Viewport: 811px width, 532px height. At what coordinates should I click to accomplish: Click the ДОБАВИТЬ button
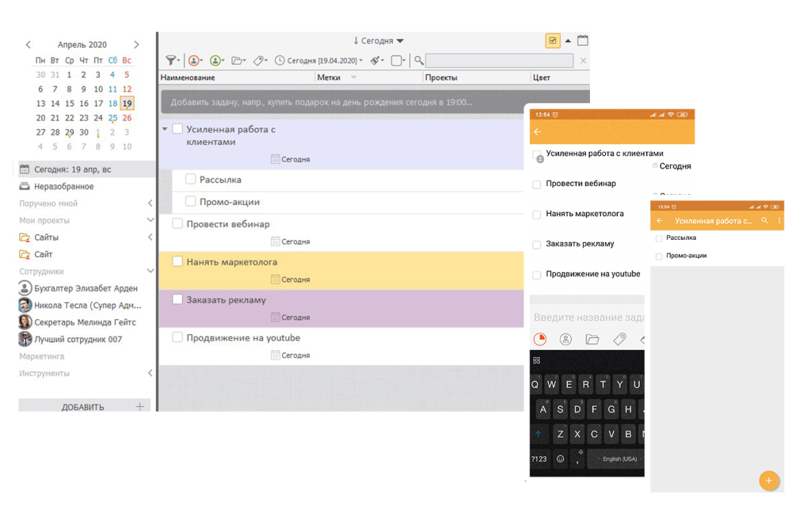[x=84, y=406]
